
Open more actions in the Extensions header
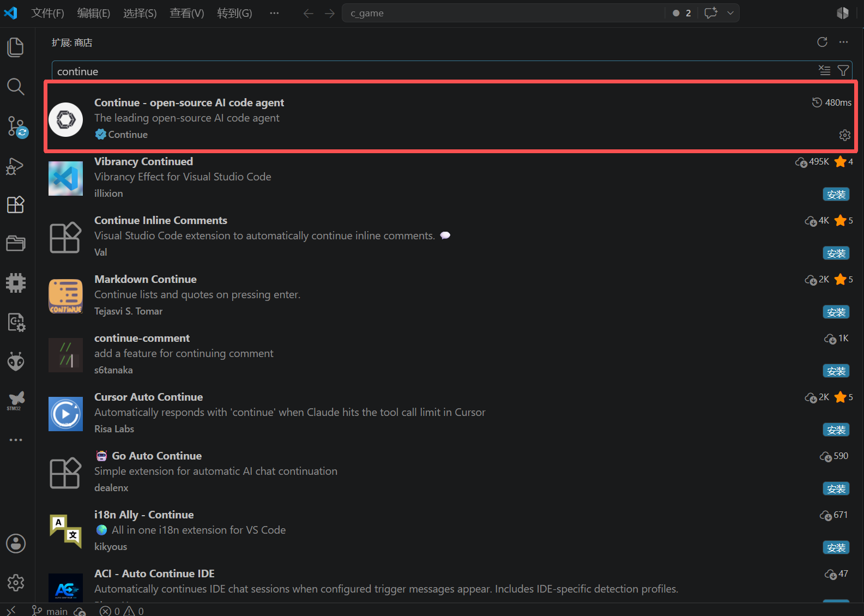(x=844, y=42)
